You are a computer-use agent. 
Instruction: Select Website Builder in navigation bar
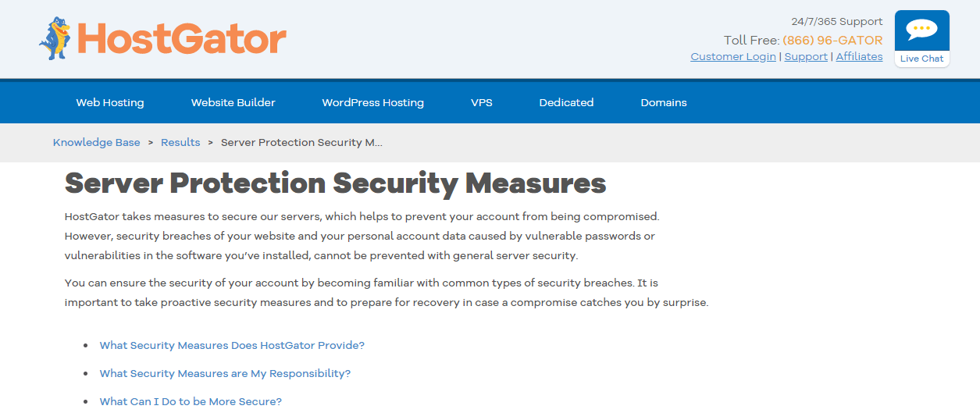(233, 102)
